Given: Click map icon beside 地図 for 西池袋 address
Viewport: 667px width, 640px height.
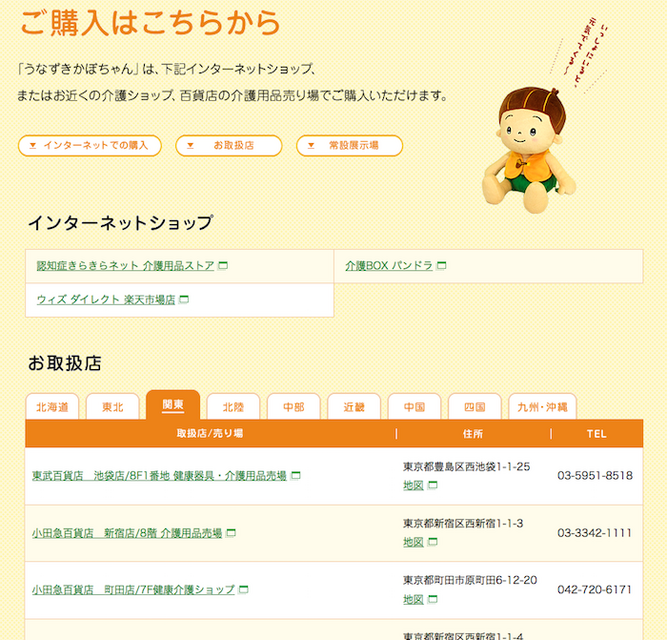Looking at the screenshot, I should (x=433, y=486).
